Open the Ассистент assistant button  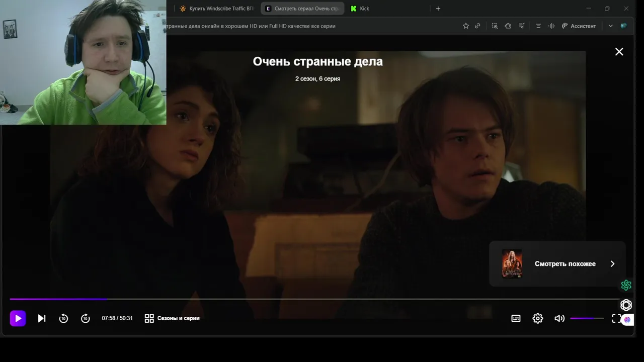coord(579,26)
